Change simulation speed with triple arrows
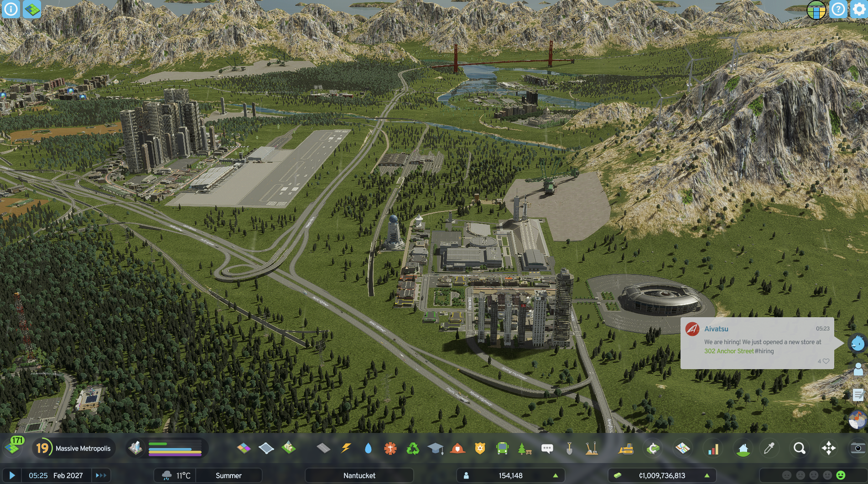Image resolution: width=868 pixels, height=484 pixels. click(100, 475)
